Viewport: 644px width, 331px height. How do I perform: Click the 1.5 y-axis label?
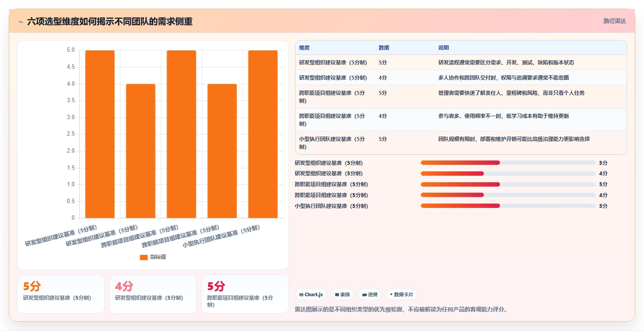(70, 167)
